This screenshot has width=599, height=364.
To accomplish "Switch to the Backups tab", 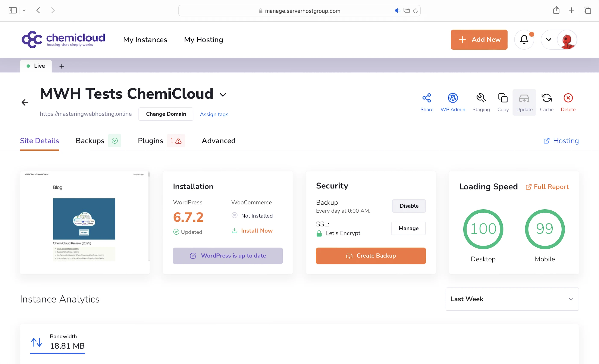I will tap(90, 141).
